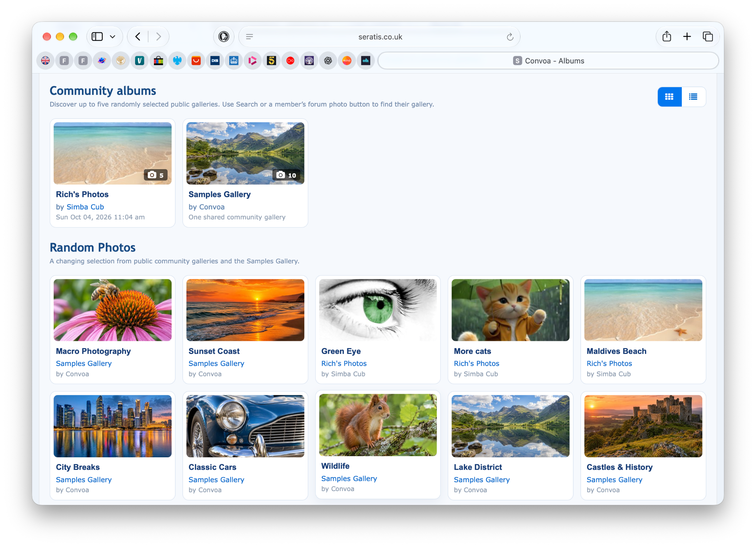View the Castles & History photo
756x547 pixels.
(x=643, y=426)
